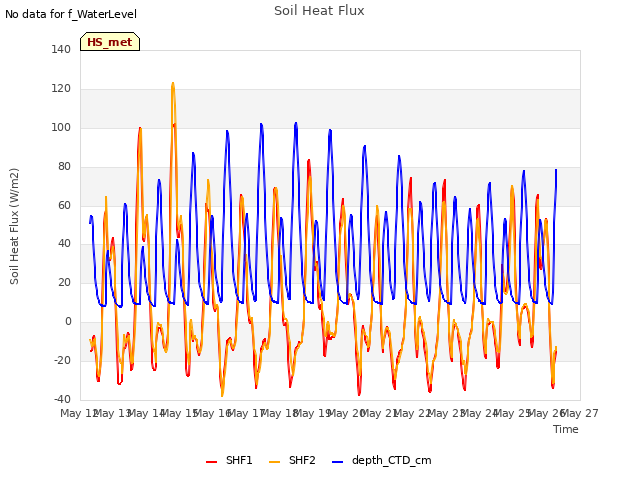Toggle SHF1 series via legend label

point(239,460)
